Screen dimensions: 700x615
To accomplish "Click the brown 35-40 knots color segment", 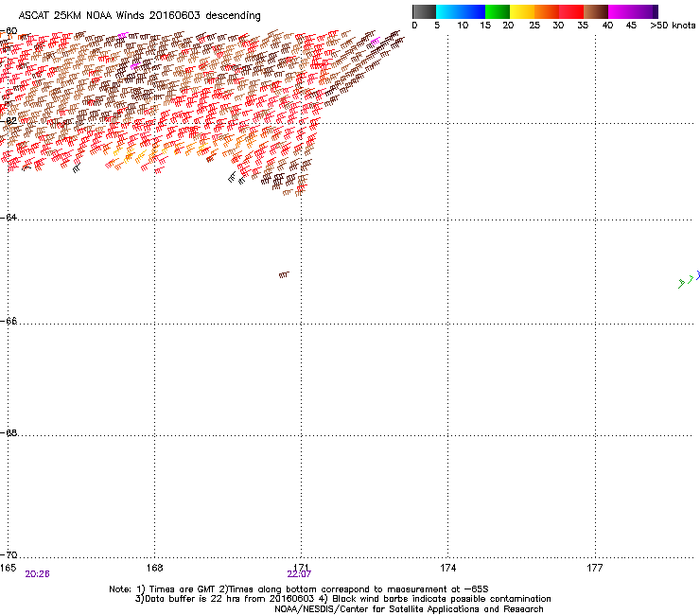I will (x=596, y=11).
